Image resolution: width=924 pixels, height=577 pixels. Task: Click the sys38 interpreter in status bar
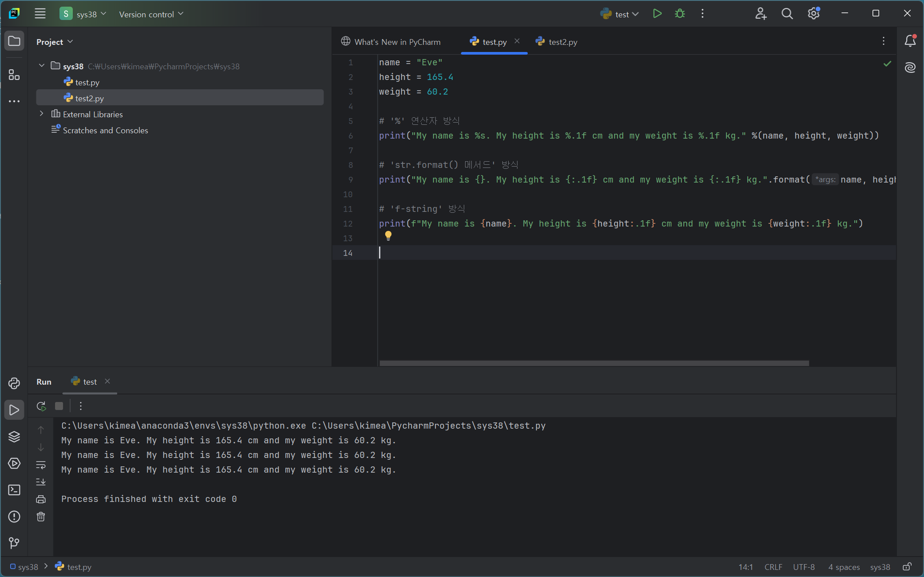[x=880, y=567]
